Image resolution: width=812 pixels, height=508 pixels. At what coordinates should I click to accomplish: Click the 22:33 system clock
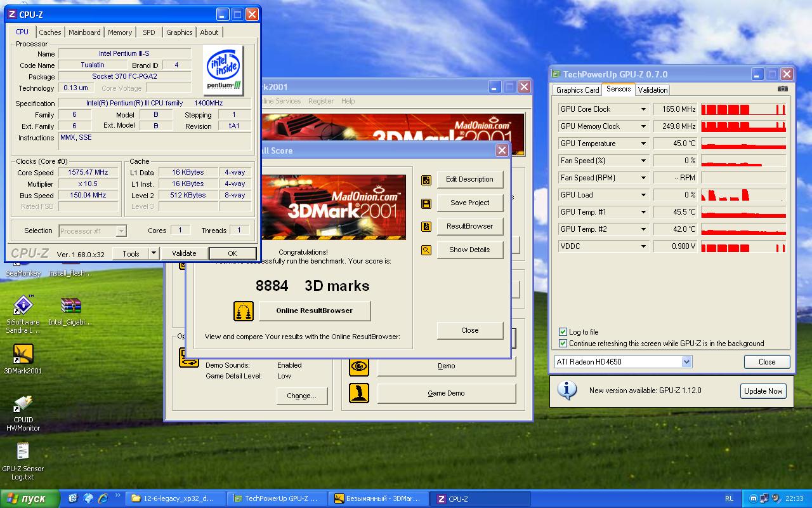click(x=794, y=498)
